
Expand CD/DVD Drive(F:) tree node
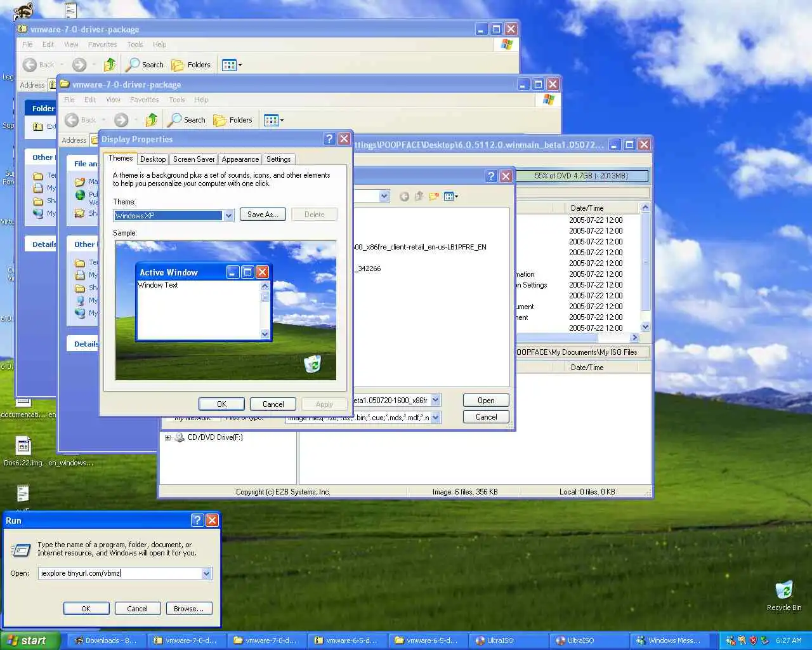(167, 437)
